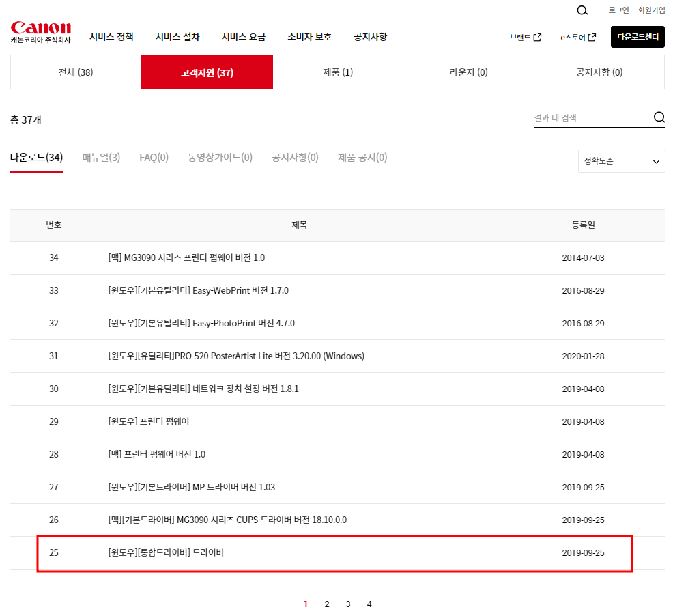This screenshot has width=673, height=616.
Task: Switch to 동영상가이드(0) sub-tab
Action: click(x=220, y=158)
